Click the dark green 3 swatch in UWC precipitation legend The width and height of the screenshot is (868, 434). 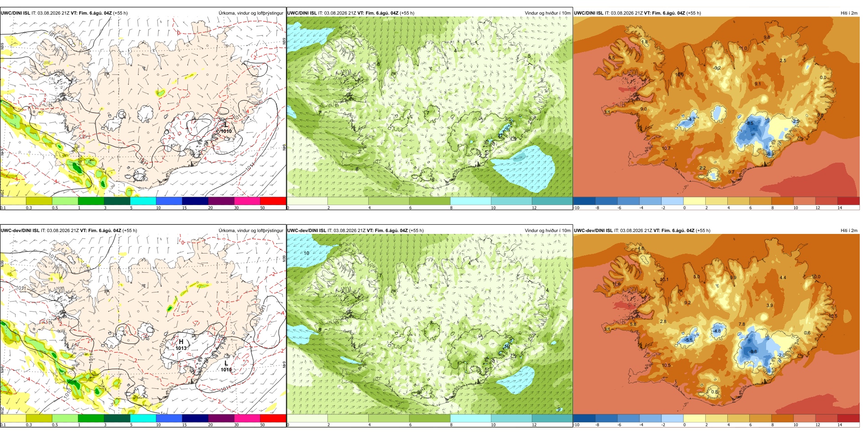117,201
